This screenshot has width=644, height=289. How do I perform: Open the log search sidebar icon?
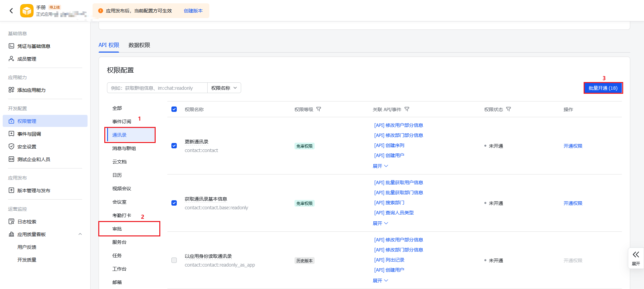11,221
